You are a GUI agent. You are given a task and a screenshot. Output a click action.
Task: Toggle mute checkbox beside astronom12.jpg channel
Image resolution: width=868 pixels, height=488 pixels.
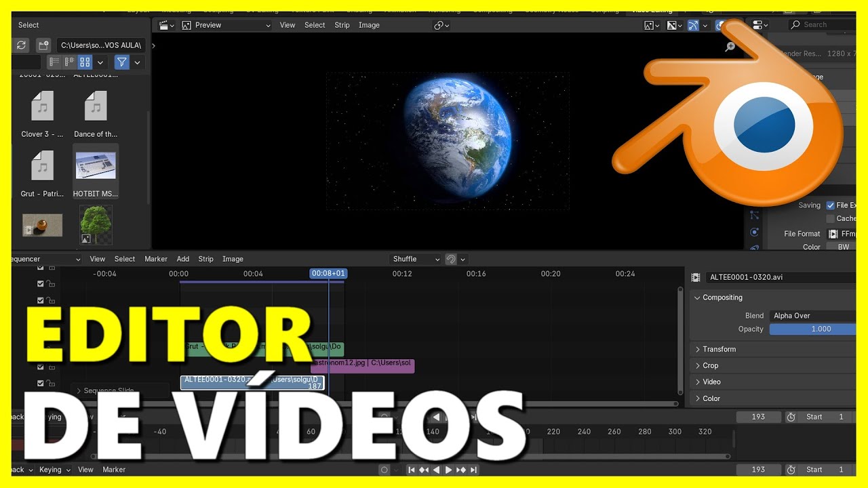pyautogui.click(x=41, y=367)
